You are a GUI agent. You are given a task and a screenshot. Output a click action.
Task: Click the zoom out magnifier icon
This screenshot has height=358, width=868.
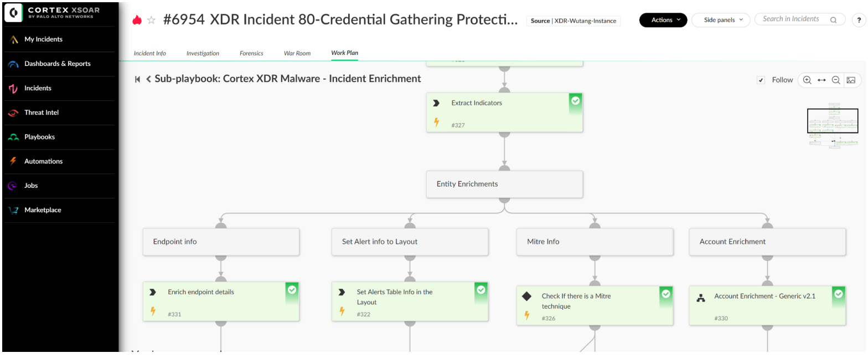[836, 80]
